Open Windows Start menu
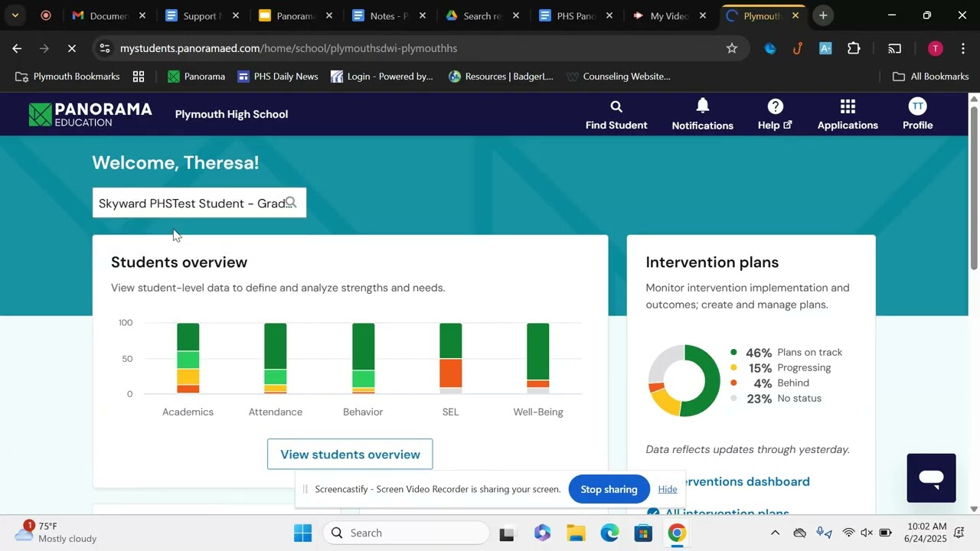 [303, 533]
